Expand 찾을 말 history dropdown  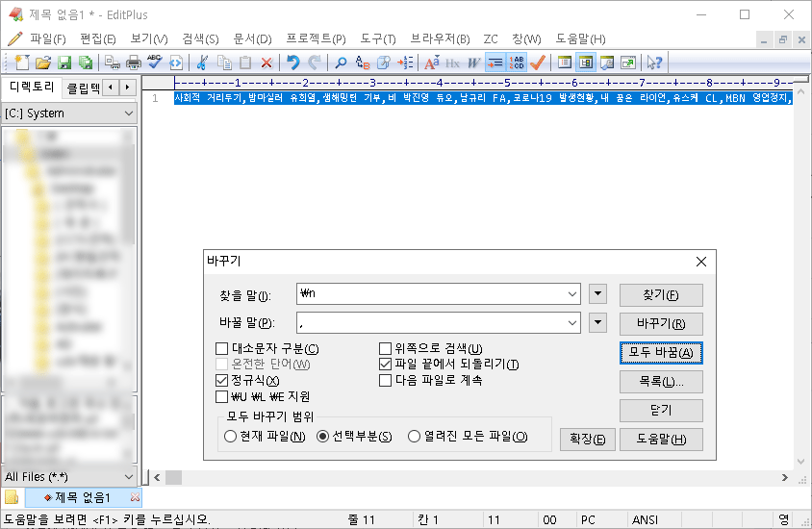click(x=572, y=294)
